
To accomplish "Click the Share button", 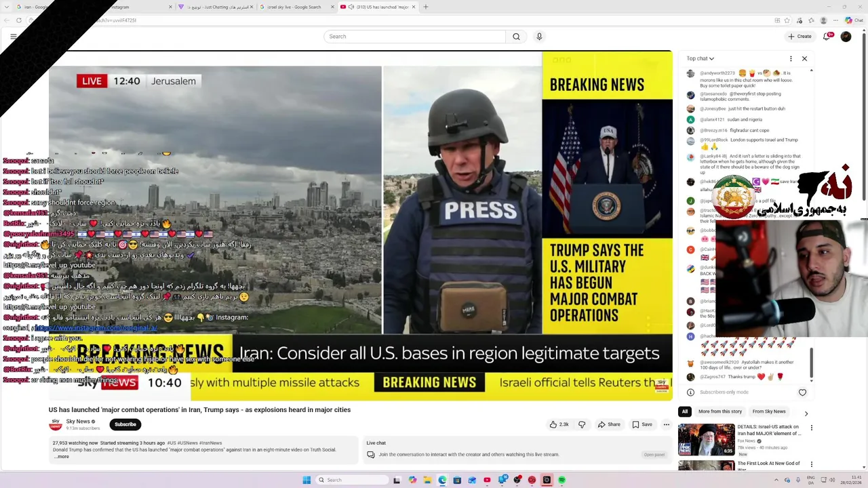I will (x=609, y=424).
